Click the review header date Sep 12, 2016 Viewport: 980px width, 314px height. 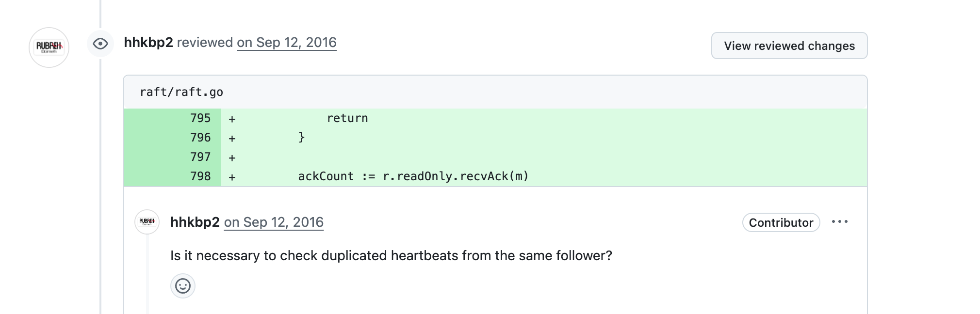coord(287,43)
